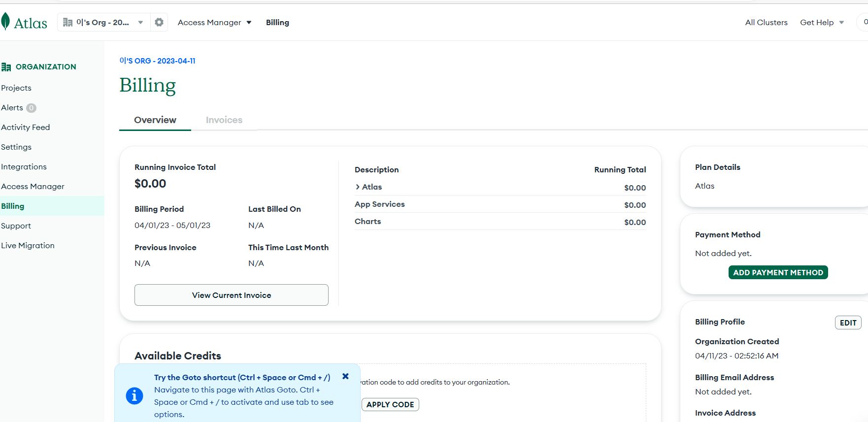
Task: Click the billing period dates 04/01/23 - 05/01/23
Action: click(172, 226)
